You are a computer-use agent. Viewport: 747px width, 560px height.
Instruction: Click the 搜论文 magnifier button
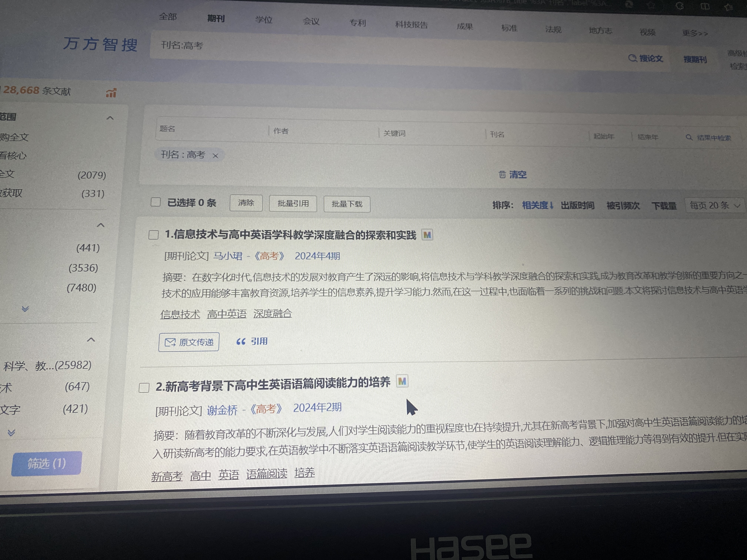[645, 58]
